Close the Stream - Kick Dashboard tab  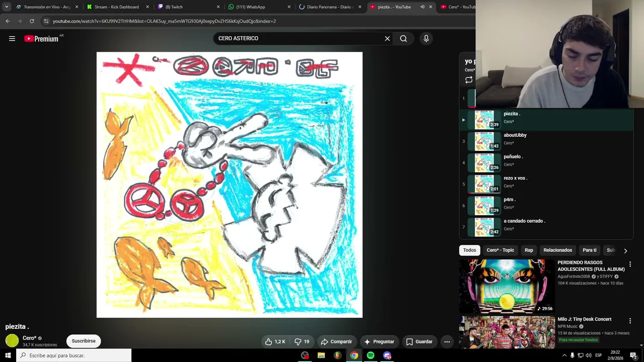[147, 7]
